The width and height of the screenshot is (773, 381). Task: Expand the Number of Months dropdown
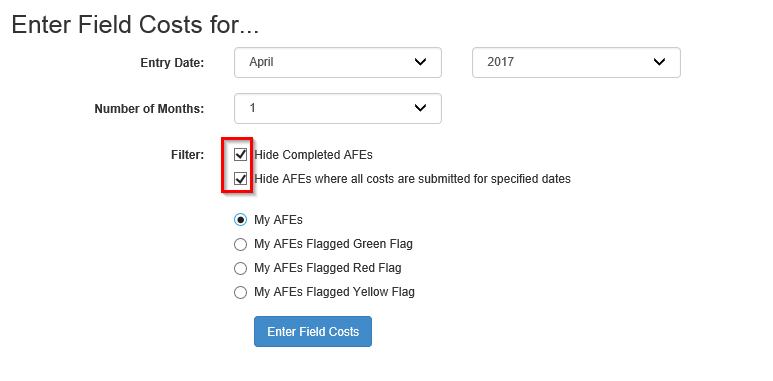click(338, 108)
